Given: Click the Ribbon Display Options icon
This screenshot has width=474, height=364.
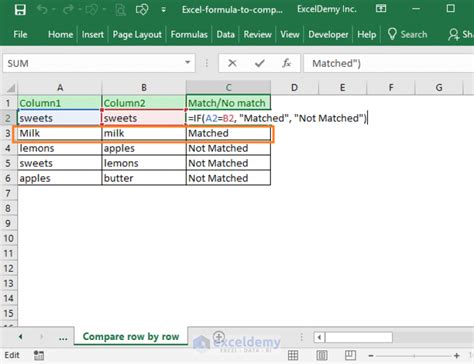Looking at the screenshot, I should coord(381,9).
